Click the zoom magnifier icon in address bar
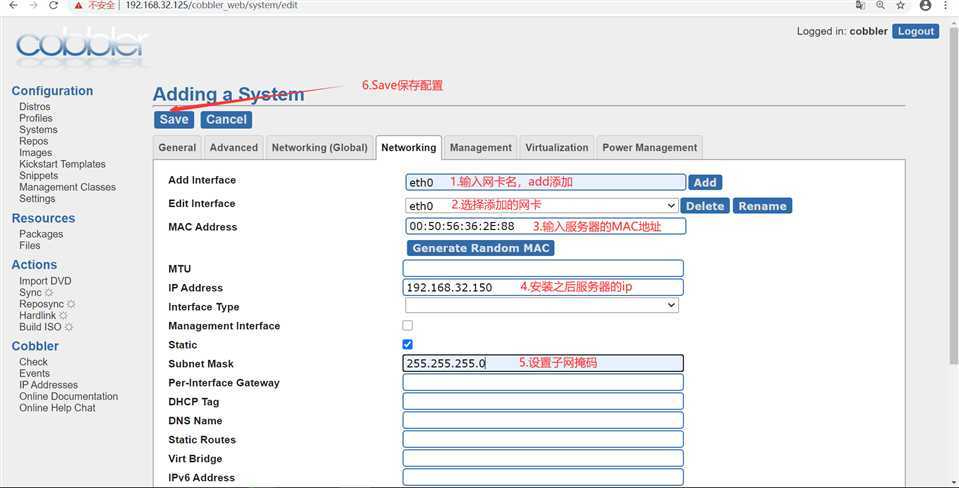 point(880,5)
